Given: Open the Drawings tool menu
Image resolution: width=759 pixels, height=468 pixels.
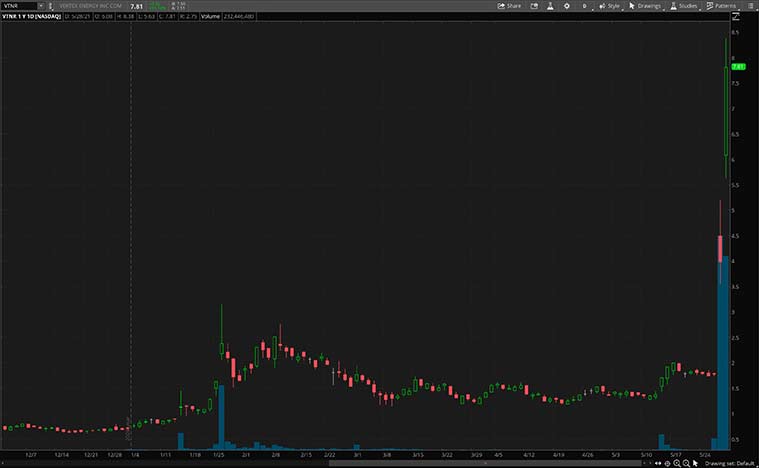Looking at the screenshot, I should (x=645, y=6).
